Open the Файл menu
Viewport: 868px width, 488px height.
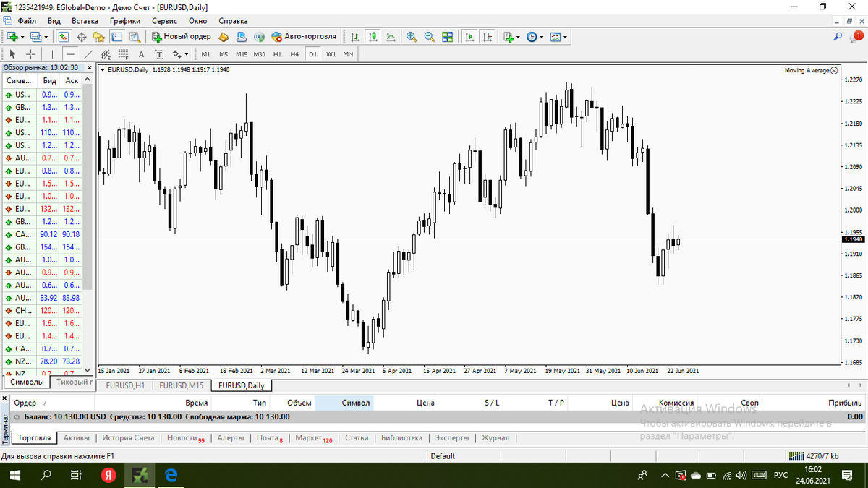click(27, 21)
